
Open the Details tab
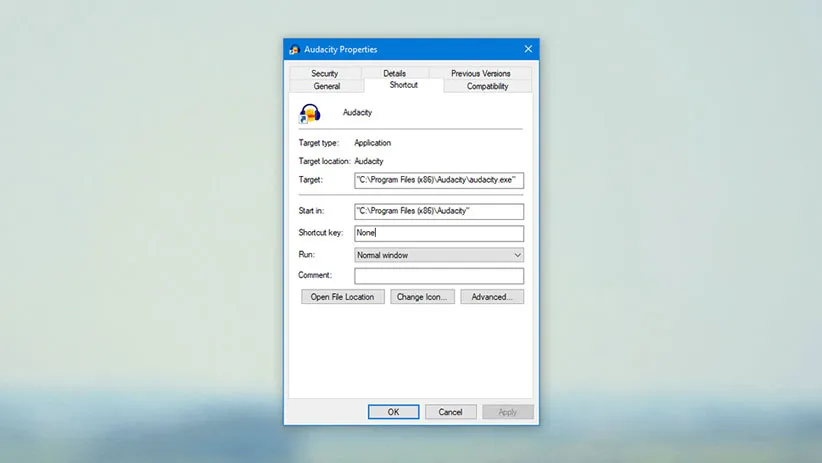point(394,73)
